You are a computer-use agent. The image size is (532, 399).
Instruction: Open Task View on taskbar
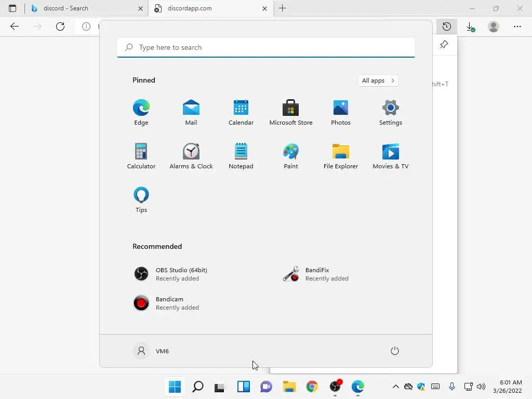point(220,387)
